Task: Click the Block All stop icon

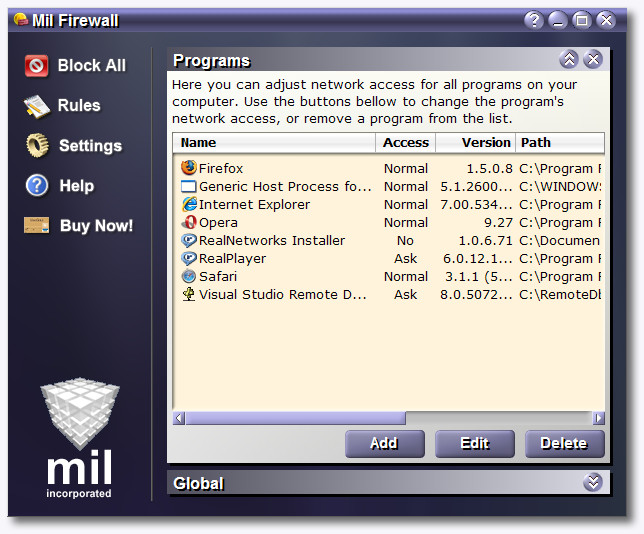Action: click(x=36, y=66)
